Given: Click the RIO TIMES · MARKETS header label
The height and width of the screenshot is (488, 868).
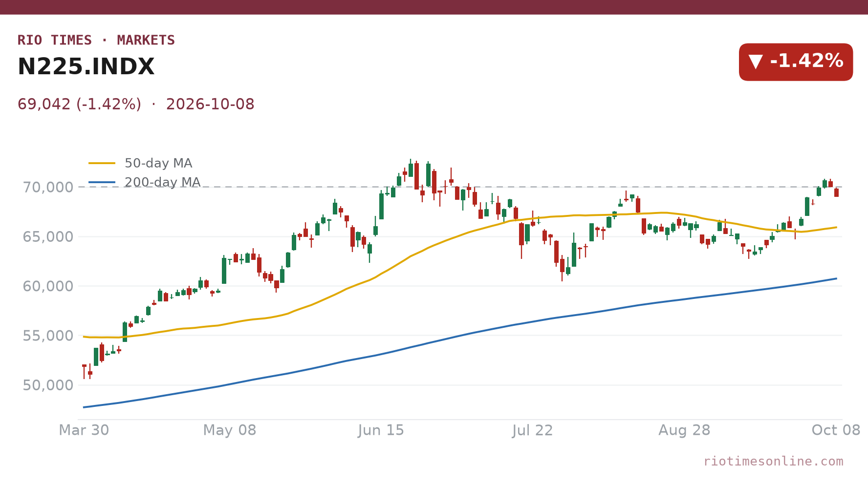Looking at the screenshot, I should click(x=96, y=40).
